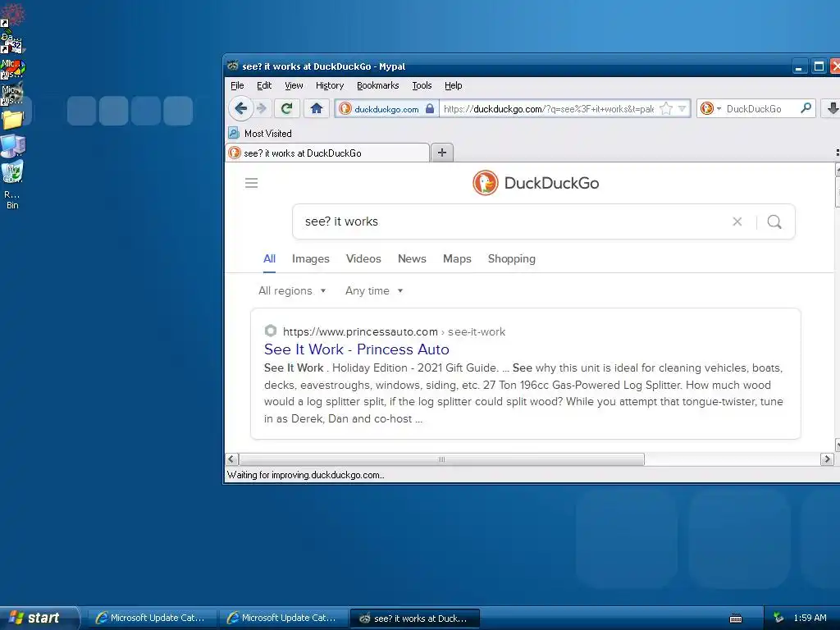Click the Princess Auto result favicon
Screen dimensions: 840x630
pos(271,331)
